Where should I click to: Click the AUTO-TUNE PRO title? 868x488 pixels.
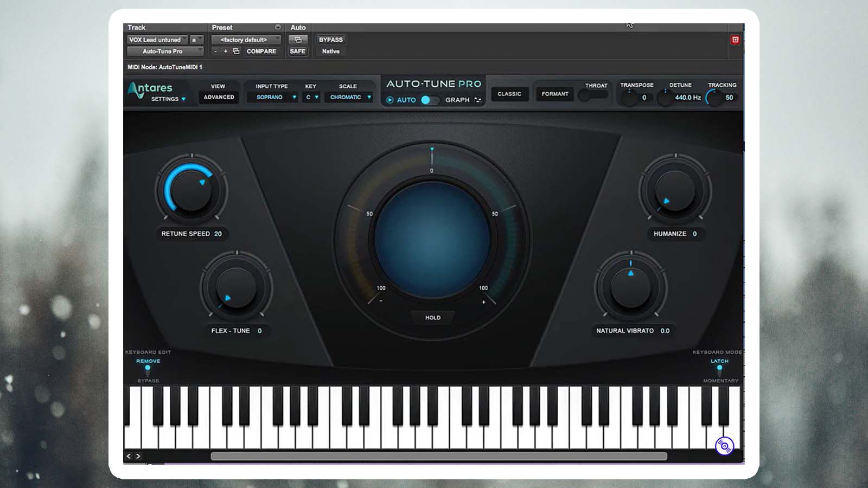[x=433, y=84]
